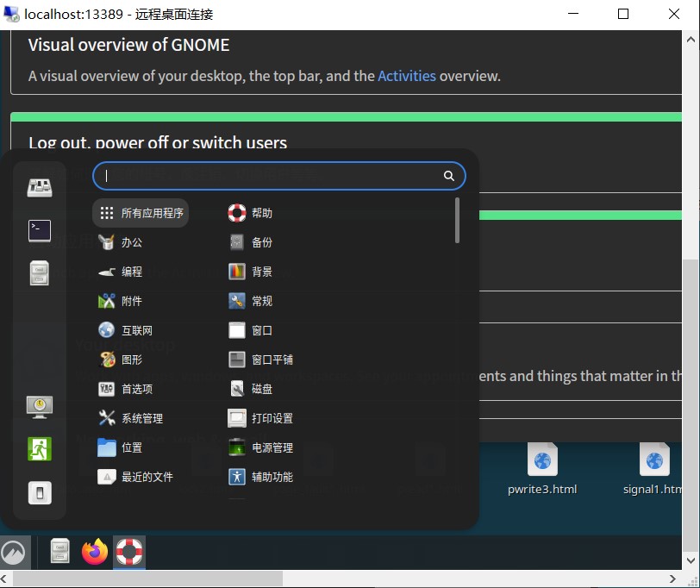Click the application list scrollbar in the menu
The image size is (700, 588).
pyautogui.click(x=457, y=221)
